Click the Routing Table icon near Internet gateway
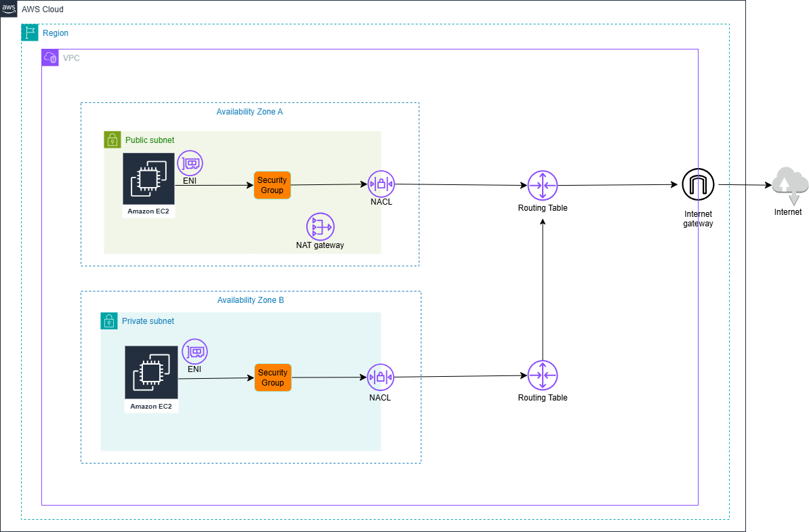Screen dimensions: 809x532 (542, 185)
